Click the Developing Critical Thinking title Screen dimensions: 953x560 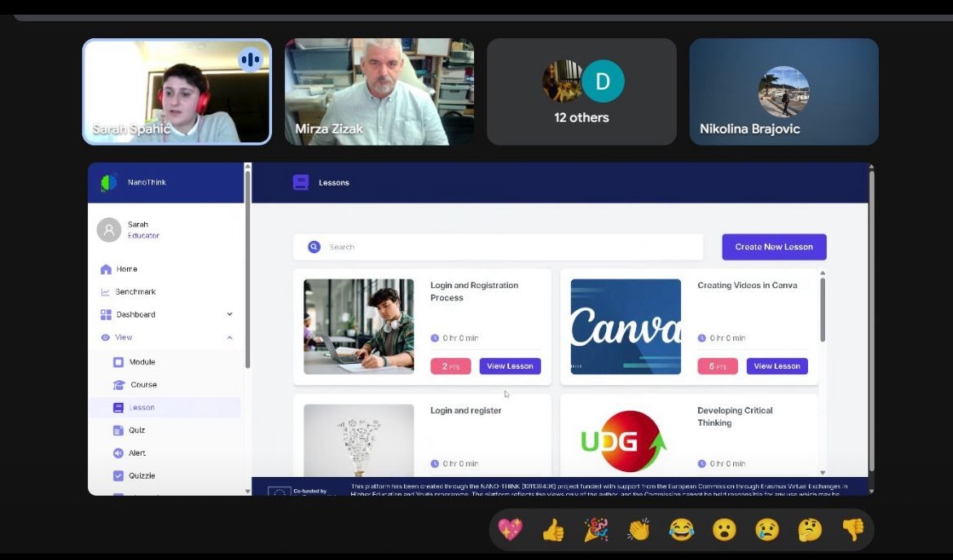735,417
